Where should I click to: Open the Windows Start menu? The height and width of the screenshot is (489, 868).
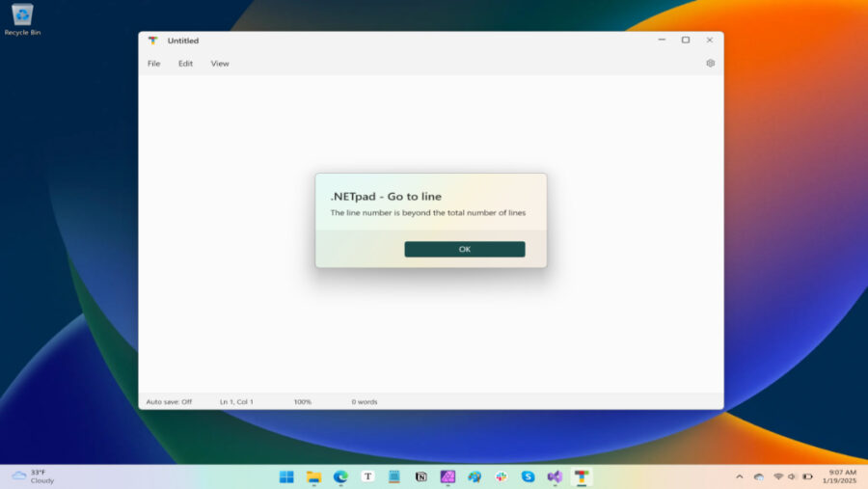[286, 476]
